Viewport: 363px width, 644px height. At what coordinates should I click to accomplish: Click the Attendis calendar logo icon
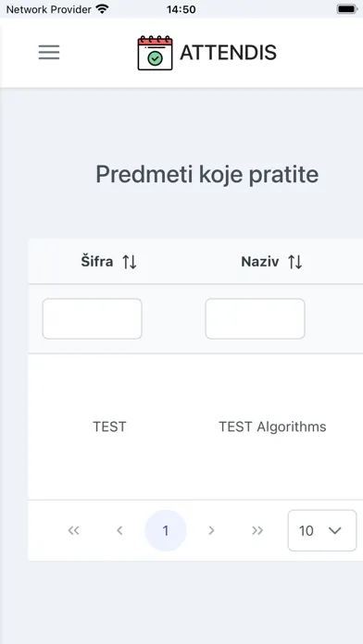155,53
